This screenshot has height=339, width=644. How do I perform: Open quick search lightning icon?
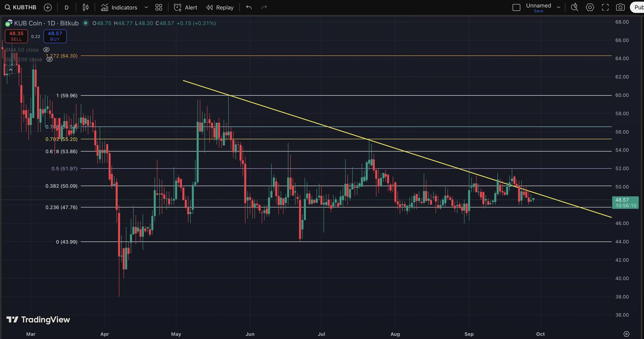pos(575,7)
